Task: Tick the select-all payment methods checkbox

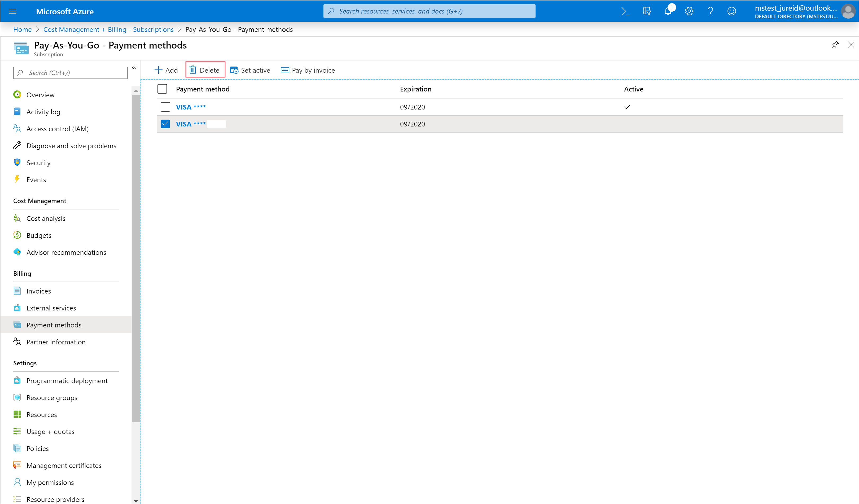Action: 162,89
